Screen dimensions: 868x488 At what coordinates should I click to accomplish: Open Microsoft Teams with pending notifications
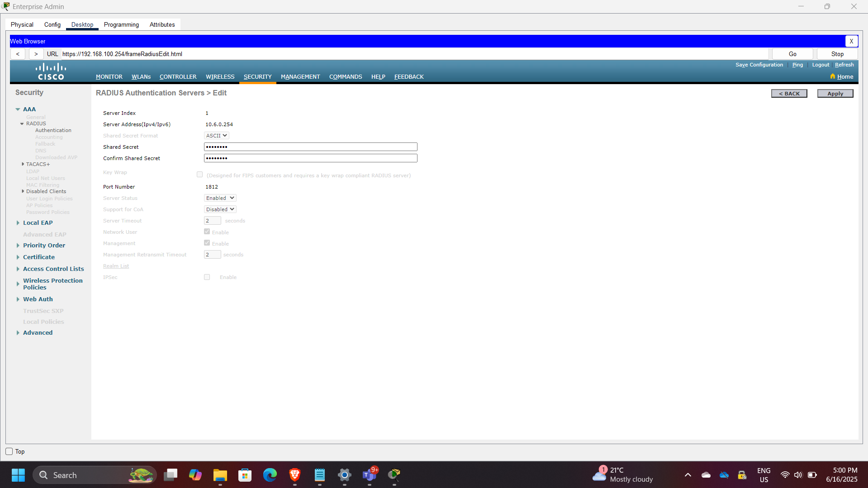pyautogui.click(x=369, y=475)
